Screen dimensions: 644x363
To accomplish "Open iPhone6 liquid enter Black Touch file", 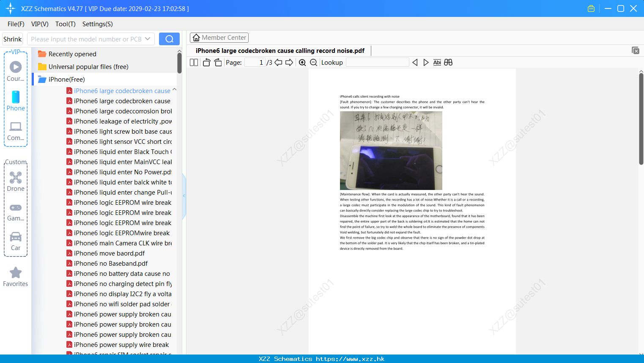I will (119, 152).
